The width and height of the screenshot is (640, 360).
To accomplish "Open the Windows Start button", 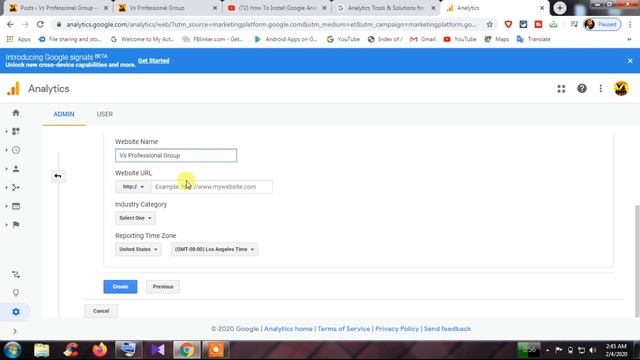I will [x=13, y=350].
